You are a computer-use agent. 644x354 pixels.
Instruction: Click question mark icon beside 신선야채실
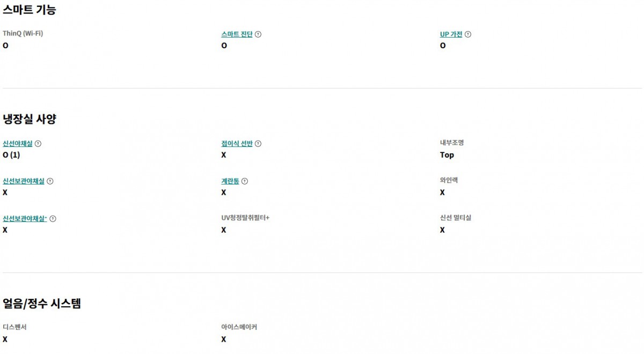click(x=38, y=144)
